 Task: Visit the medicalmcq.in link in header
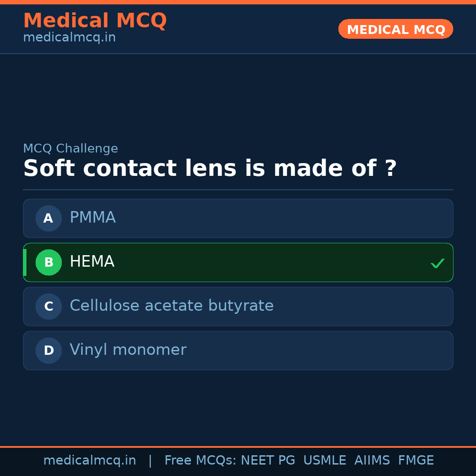[69, 37]
